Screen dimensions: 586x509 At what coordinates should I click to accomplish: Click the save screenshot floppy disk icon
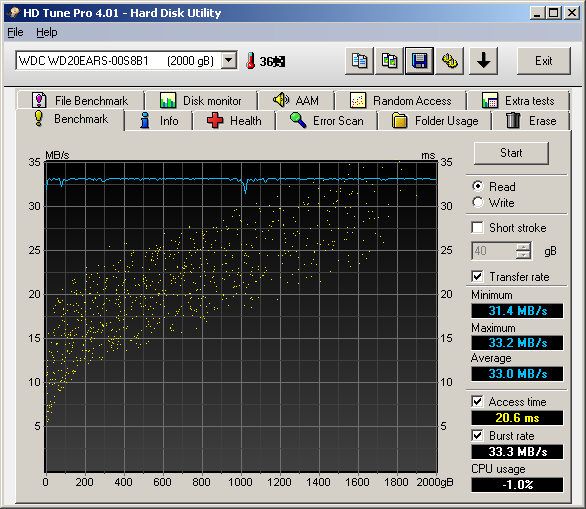click(x=419, y=61)
